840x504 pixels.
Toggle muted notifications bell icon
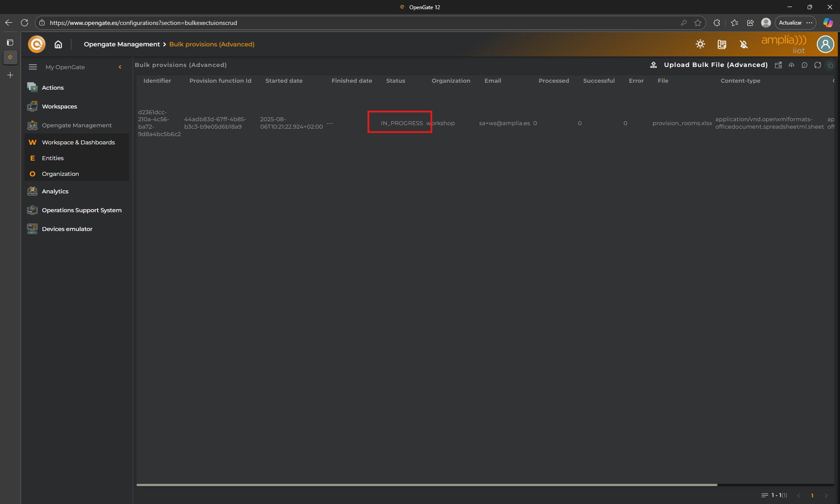744,44
